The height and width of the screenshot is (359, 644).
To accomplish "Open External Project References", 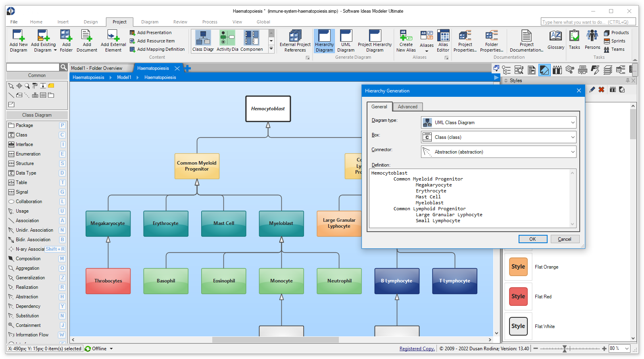I will [x=295, y=41].
